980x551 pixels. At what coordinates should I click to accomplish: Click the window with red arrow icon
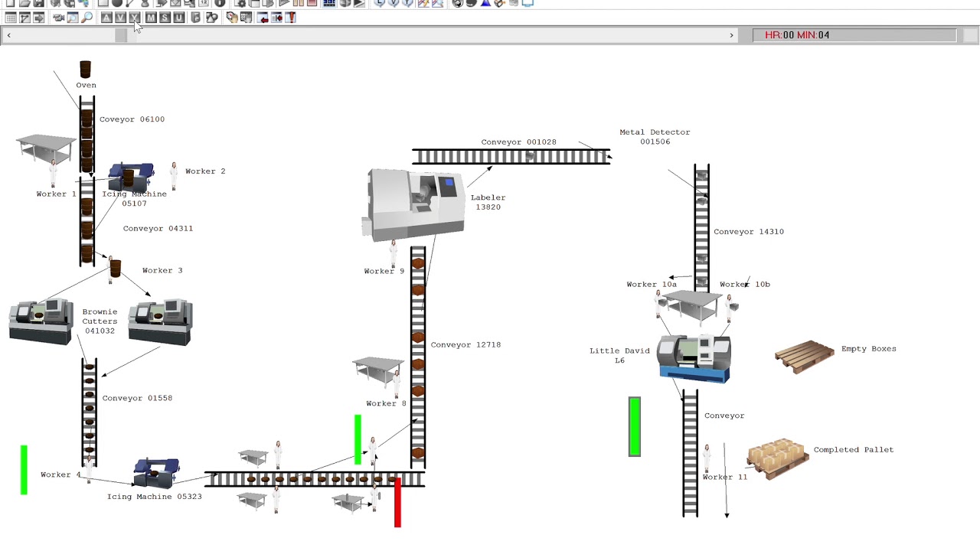click(263, 18)
